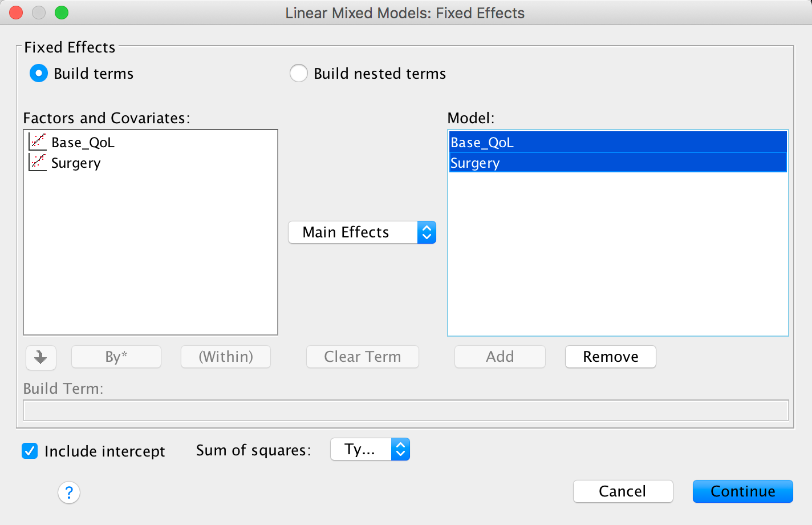
Task: Click the Main Effects dropdown arrows
Action: (x=427, y=232)
